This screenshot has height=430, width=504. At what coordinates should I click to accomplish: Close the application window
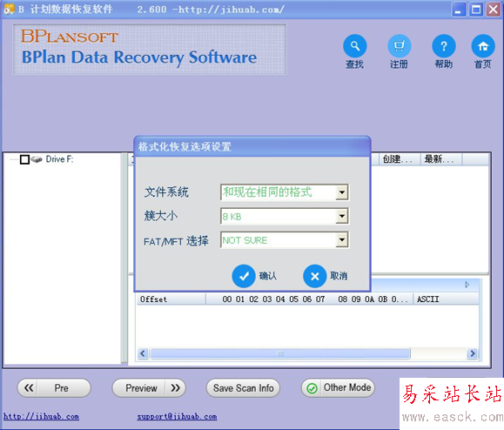click(x=493, y=10)
